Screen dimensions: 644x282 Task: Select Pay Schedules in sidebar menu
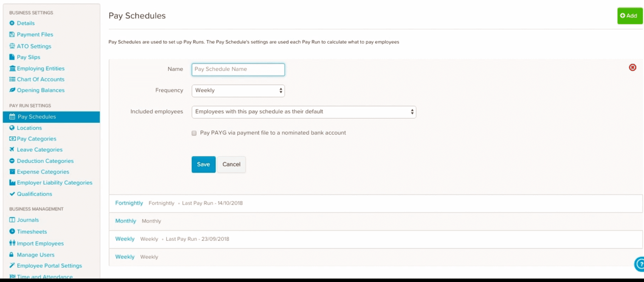(x=51, y=117)
